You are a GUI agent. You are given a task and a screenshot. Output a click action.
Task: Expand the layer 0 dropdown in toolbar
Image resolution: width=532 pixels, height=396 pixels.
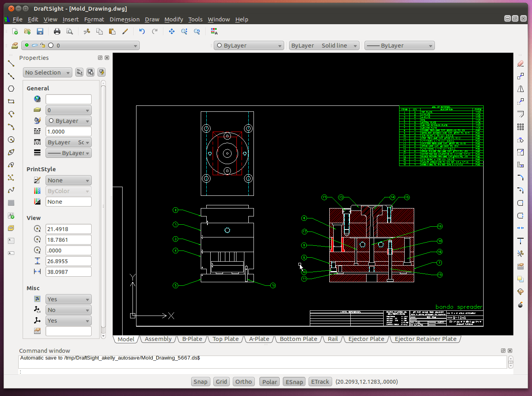pyautogui.click(x=80, y=46)
